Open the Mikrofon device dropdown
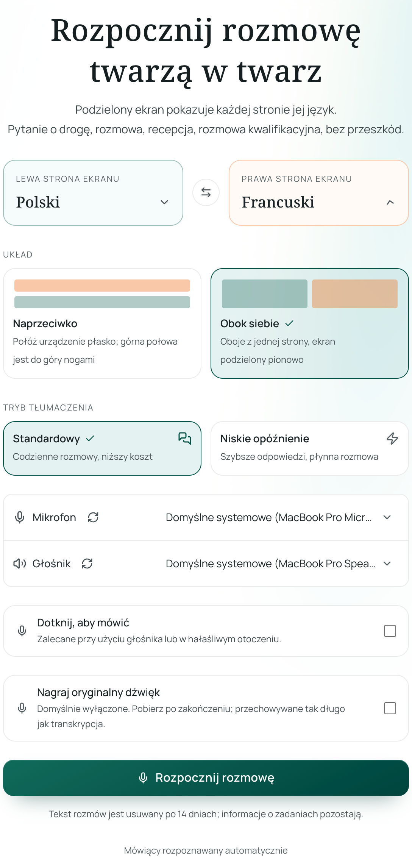Viewport: 412px width, 868px height. [x=278, y=517]
